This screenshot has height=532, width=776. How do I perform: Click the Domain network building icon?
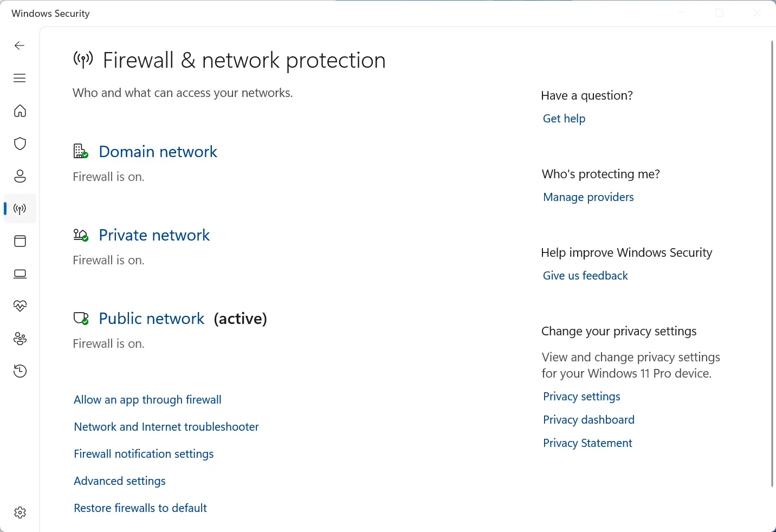pos(80,151)
